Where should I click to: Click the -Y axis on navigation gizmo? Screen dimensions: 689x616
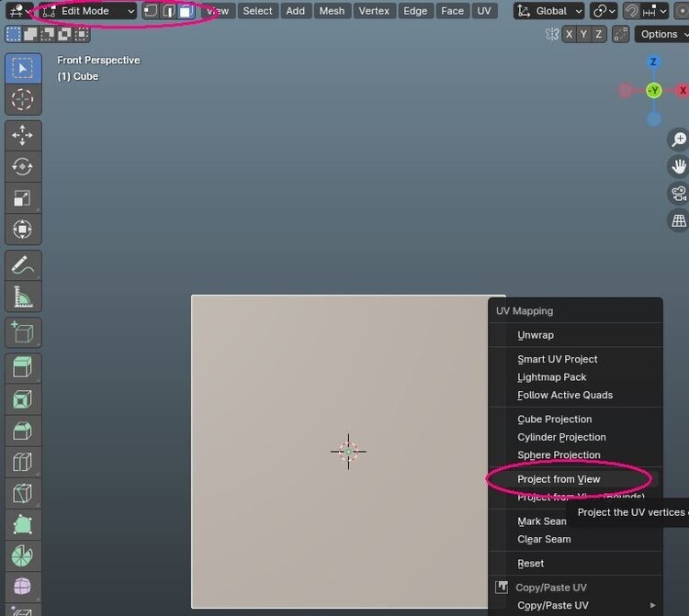(654, 91)
